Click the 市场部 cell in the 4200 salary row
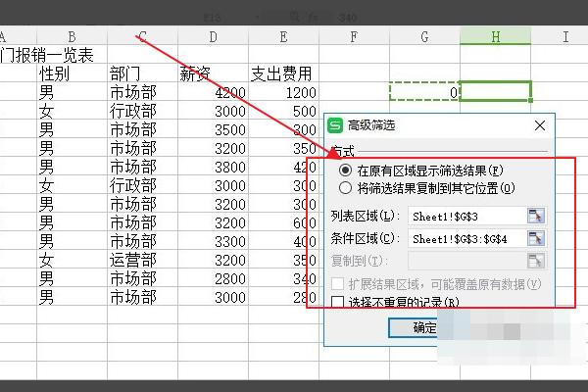This screenshot has height=392, width=588. pos(142,92)
